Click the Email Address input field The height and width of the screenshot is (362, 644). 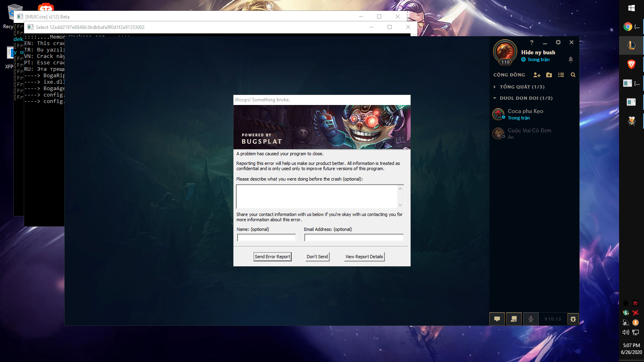[354, 238]
